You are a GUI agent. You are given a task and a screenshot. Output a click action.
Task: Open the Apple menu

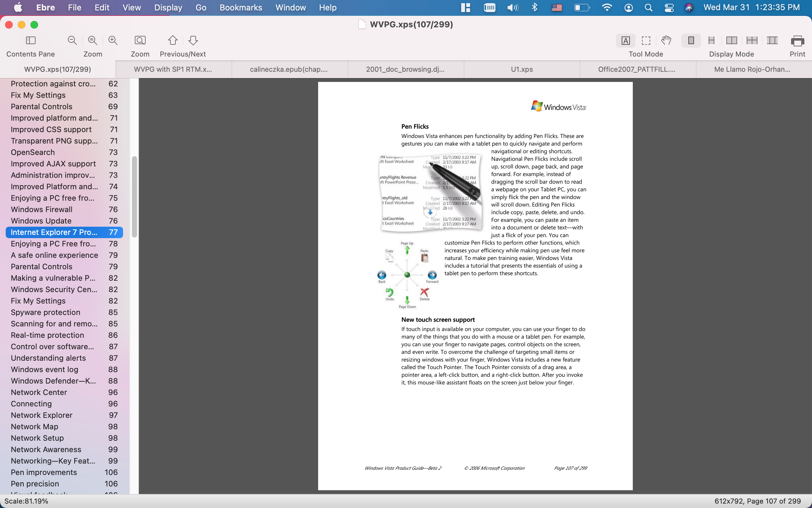click(x=18, y=7)
